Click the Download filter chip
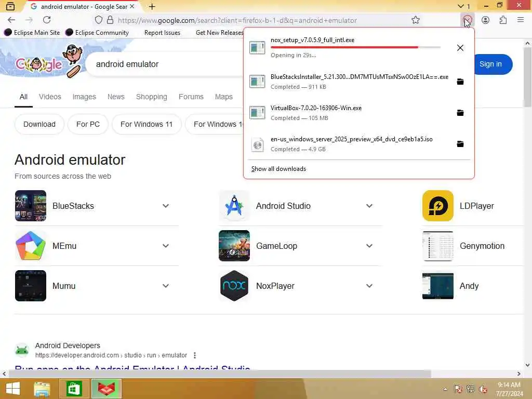The height and width of the screenshot is (399, 532). 39,124
